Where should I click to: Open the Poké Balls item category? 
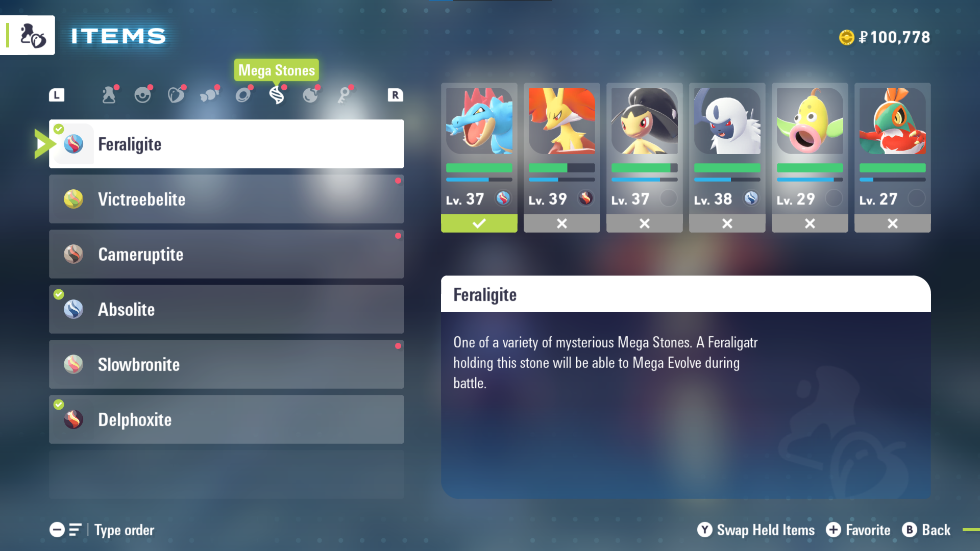pos(142,95)
